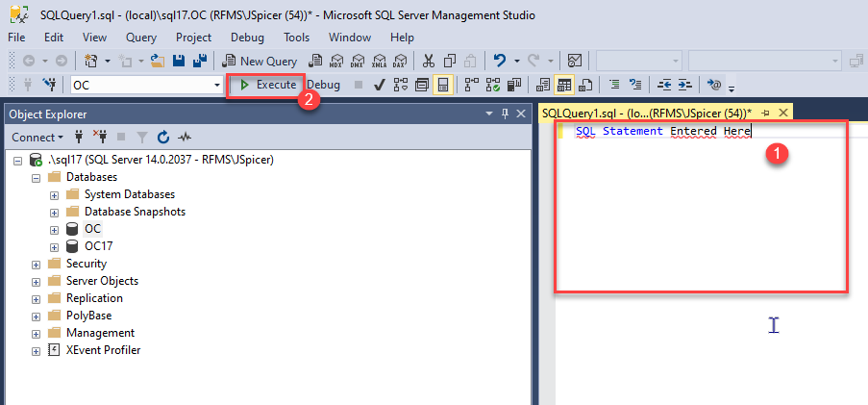Comment out the selected lines
Image resolution: width=868 pixels, height=405 pixels.
point(614,85)
